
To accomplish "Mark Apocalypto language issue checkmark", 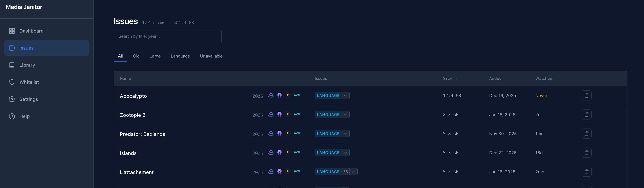I will [x=346, y=96].
